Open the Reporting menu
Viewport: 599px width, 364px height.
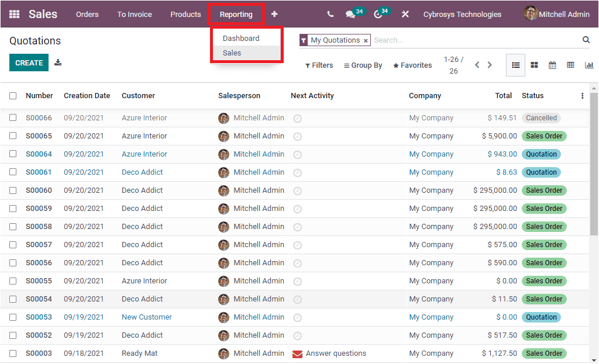point(236,14)
